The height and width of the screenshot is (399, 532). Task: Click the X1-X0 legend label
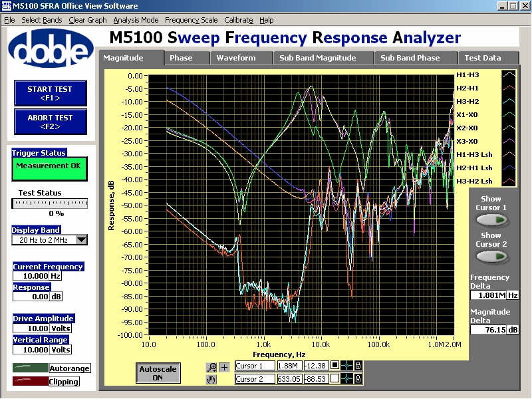tap(467, 114)
